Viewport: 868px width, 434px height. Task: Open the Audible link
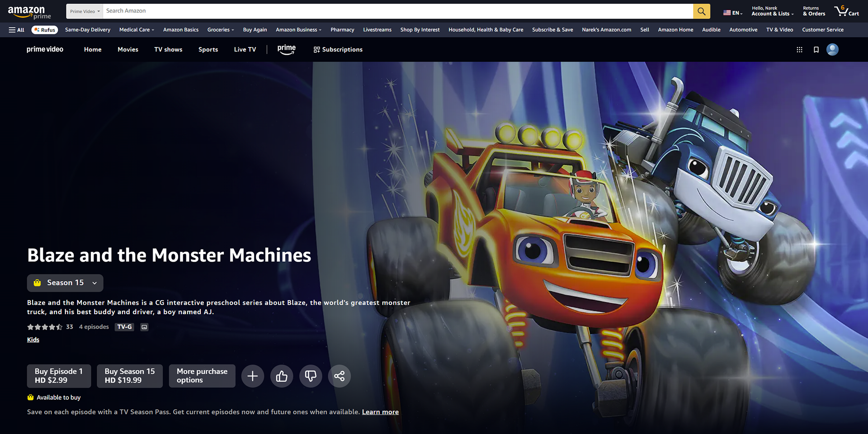point(711,30)
